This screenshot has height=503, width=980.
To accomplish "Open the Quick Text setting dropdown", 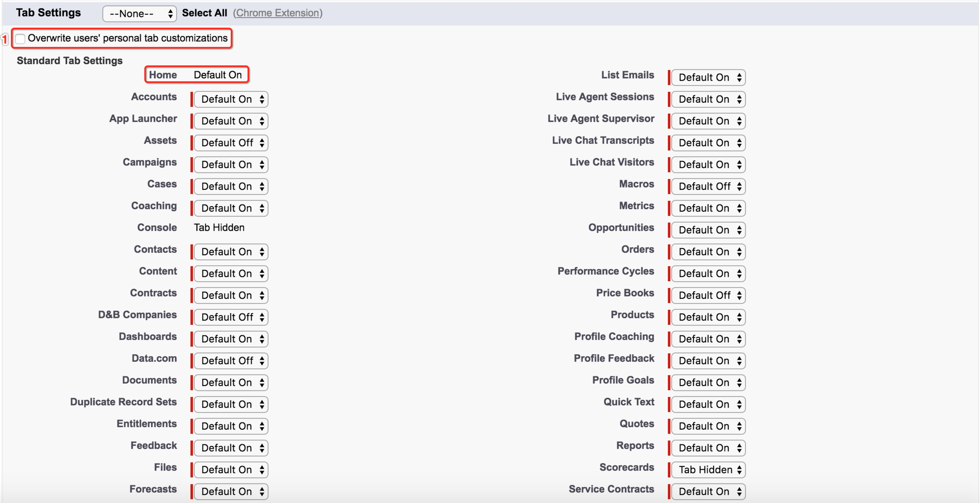I will click(708, 404).
